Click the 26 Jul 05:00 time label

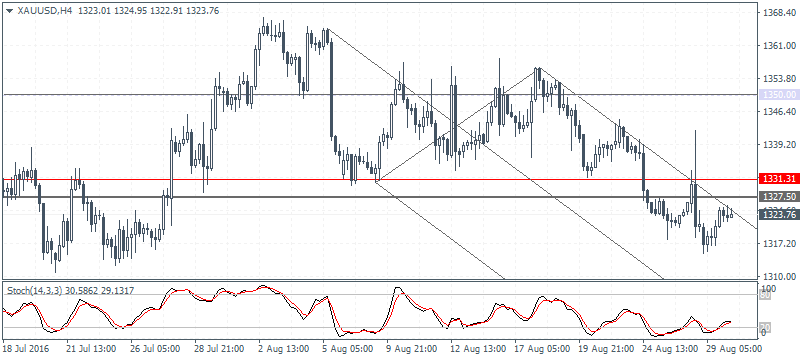155,349
